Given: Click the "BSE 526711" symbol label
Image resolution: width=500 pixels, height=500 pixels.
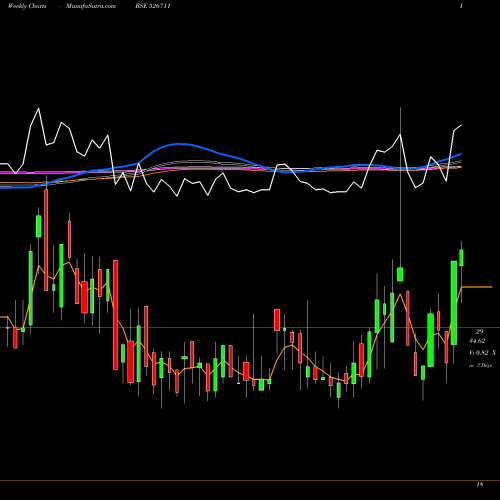Looking at the screenshot, I should pyautogui.click(x=153, y=6).
